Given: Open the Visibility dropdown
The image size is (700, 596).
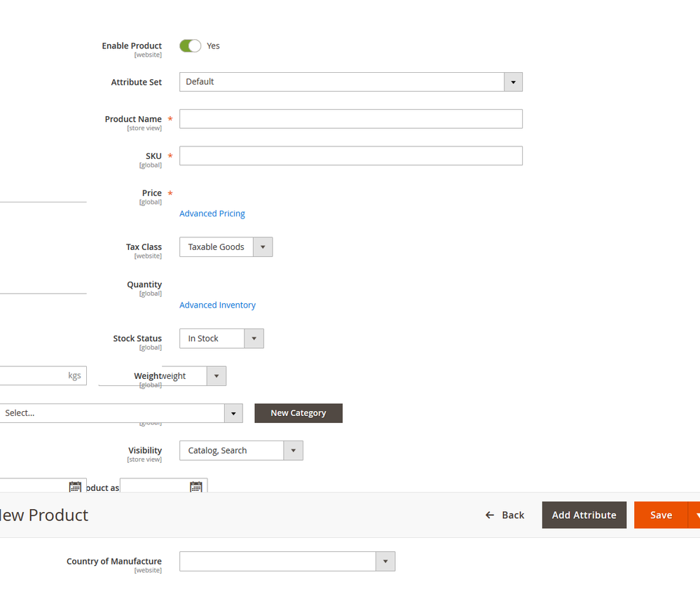Looking at the screenshot, I should 241,451.
